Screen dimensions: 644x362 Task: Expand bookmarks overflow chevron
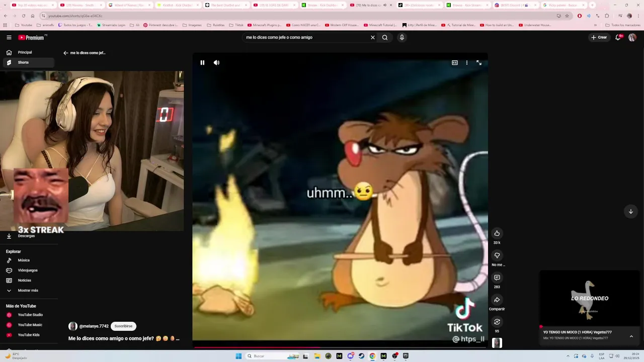[x=595, y=25]
